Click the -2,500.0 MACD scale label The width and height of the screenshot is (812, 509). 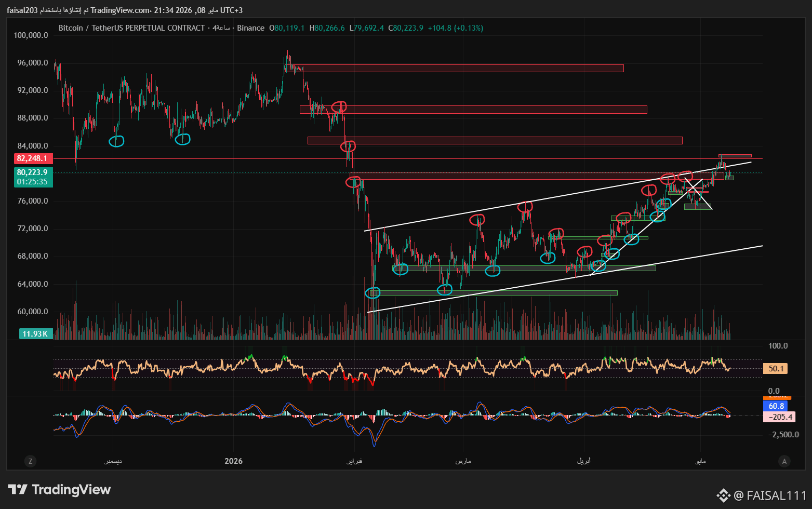783,434
